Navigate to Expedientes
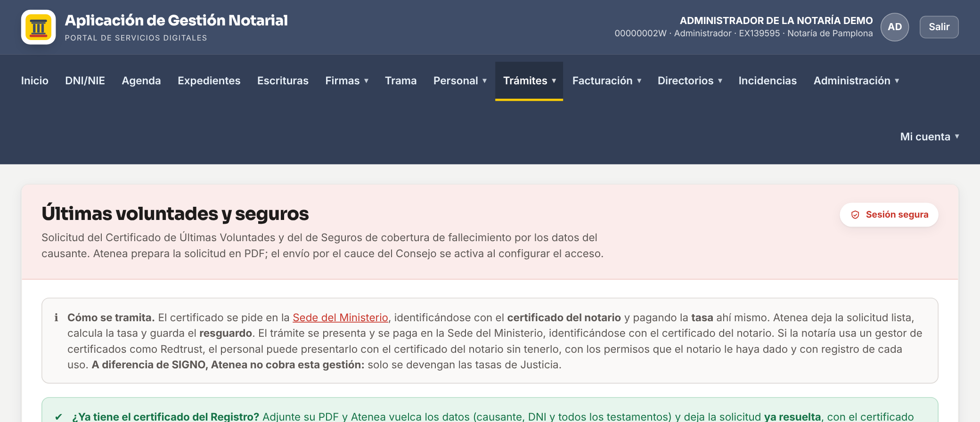The image size is (980, 422). [209, 81]
